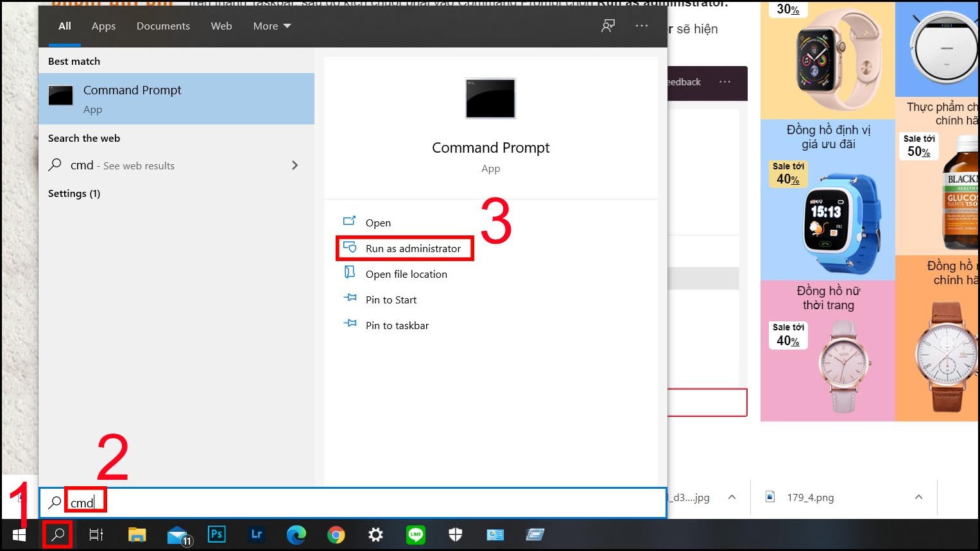Open Task View from the taskbar

(x=96, y=534)
